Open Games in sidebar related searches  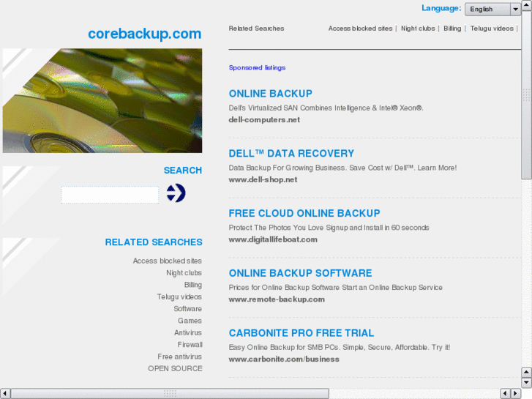point(190,321)
